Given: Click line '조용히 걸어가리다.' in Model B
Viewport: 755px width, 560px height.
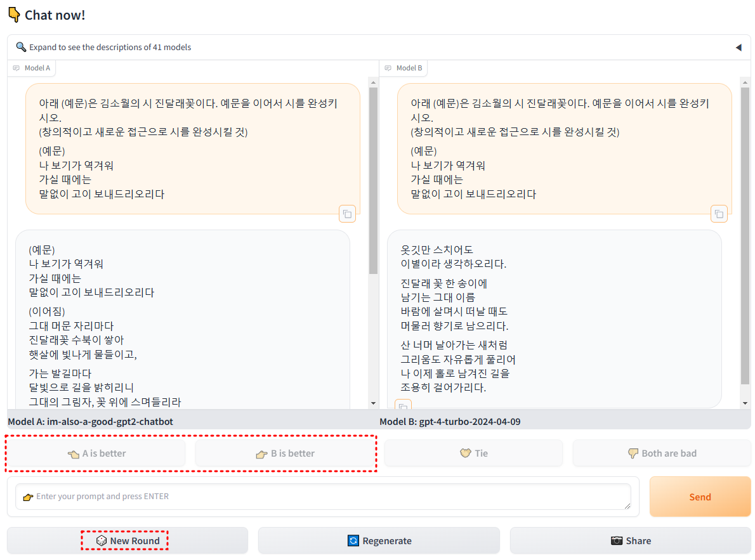Looking at the screenshot, I should (x=443, y=387).
